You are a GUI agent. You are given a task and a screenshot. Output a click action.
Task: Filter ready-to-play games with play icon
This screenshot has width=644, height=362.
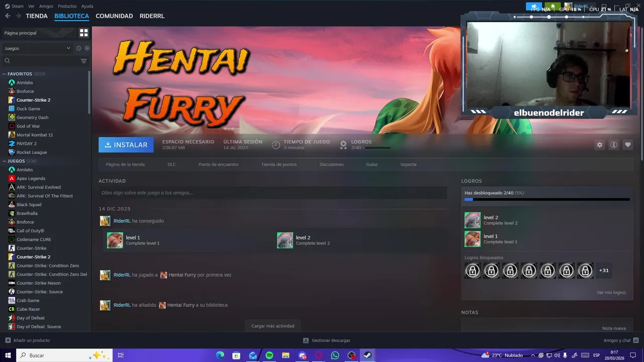[87, 48]
